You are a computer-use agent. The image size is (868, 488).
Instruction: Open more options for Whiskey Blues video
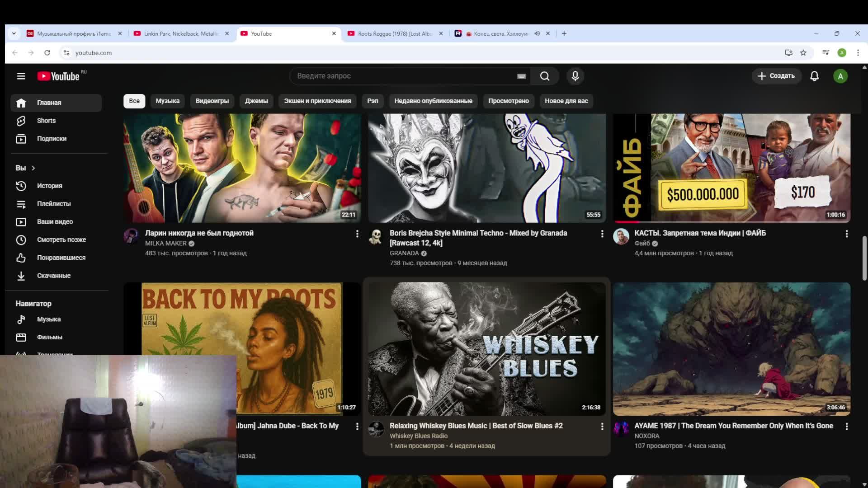tap(602, 426)
